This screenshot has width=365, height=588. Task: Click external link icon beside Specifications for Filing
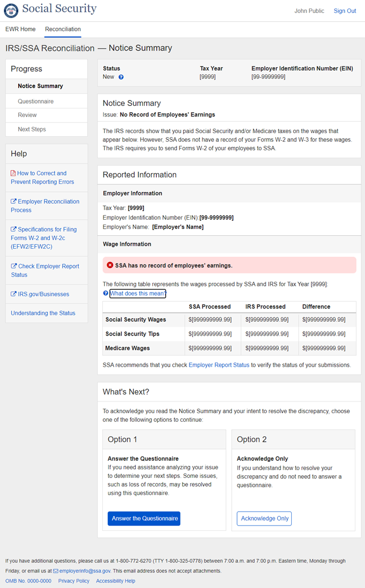pos(13,229)
